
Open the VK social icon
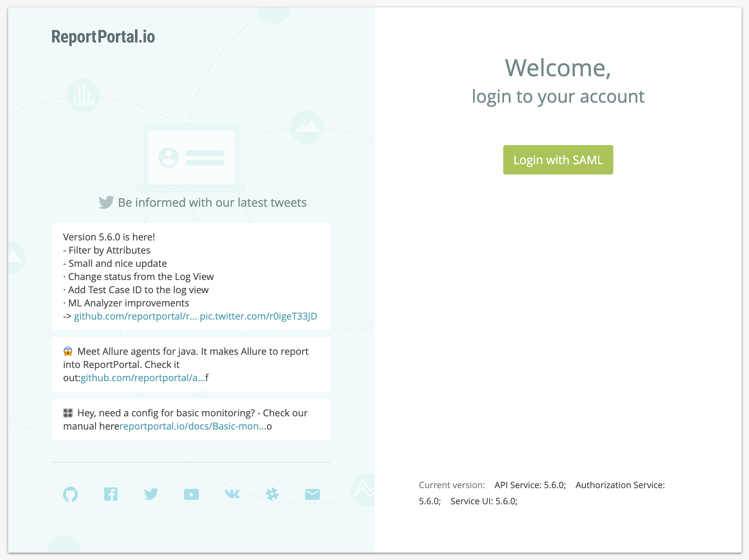coord(231,494)
